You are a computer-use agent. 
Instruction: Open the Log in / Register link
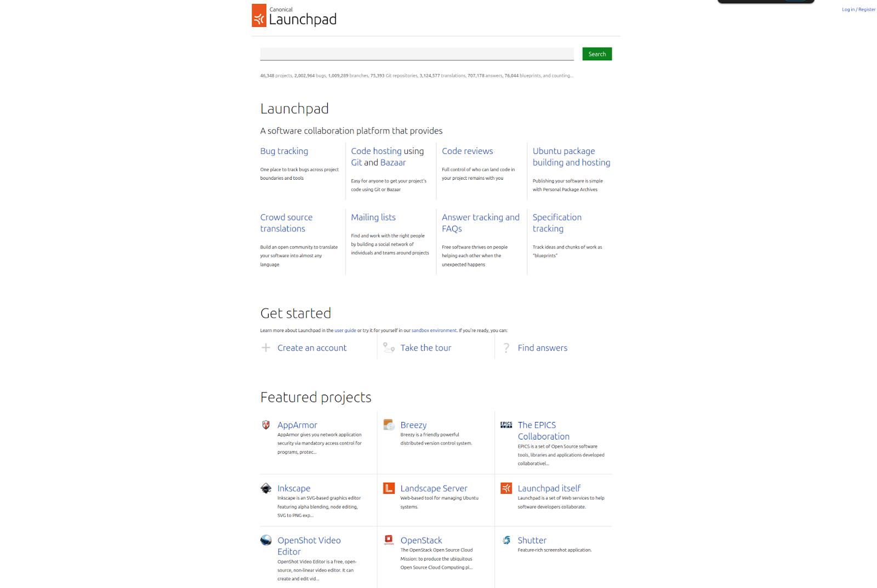(858, 9)
